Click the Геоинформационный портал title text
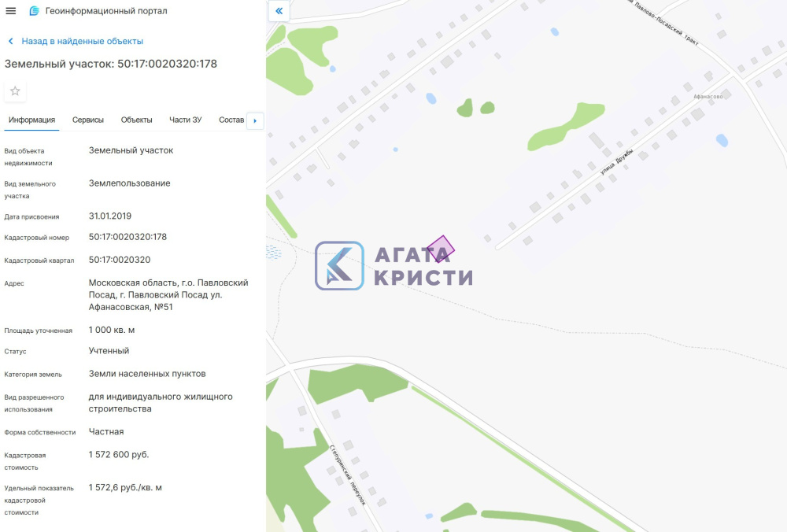The image size is (787, 532). tap(106, 11)
